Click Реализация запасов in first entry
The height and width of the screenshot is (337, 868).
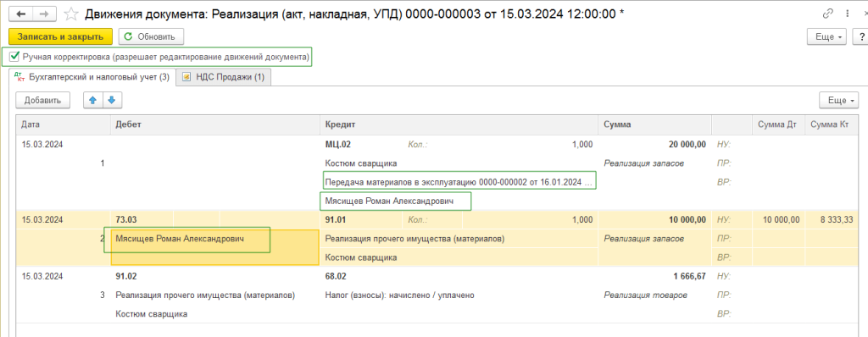644,163
